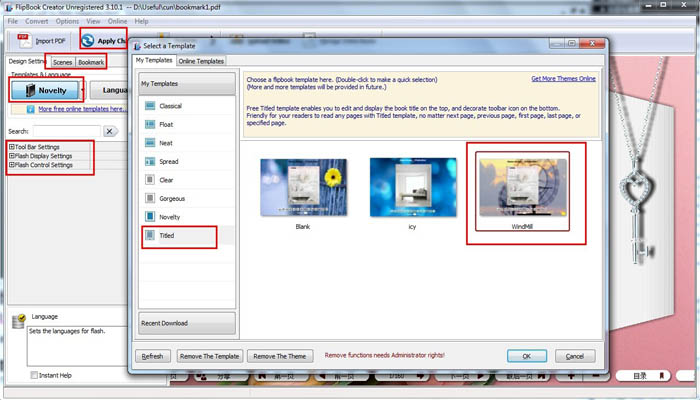Click the Sets the languages description box
This screenshot has height=400, width=700.
click(77, 346)
